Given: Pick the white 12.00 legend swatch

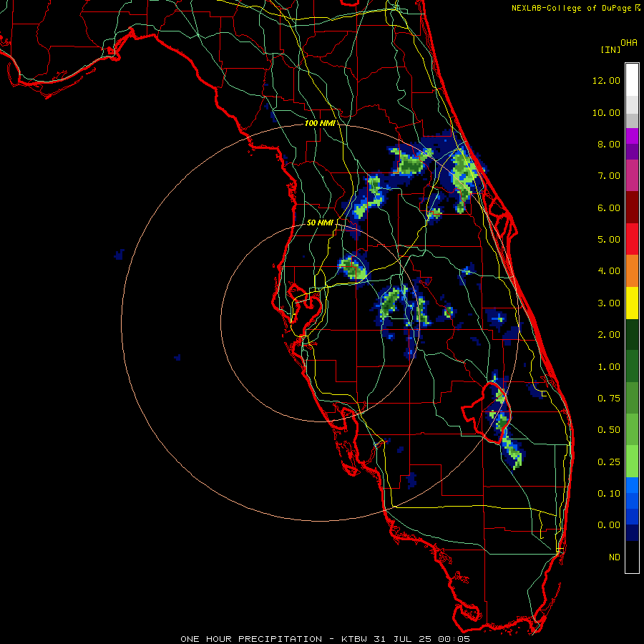Looking at the screenshot, I should click(632, 79).
